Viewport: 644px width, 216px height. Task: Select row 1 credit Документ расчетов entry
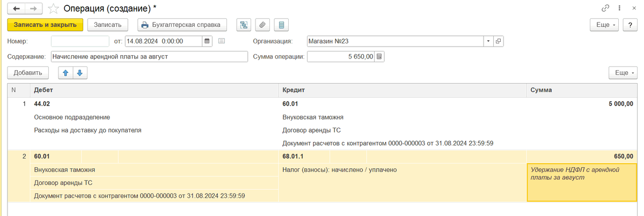click(387, 143)
